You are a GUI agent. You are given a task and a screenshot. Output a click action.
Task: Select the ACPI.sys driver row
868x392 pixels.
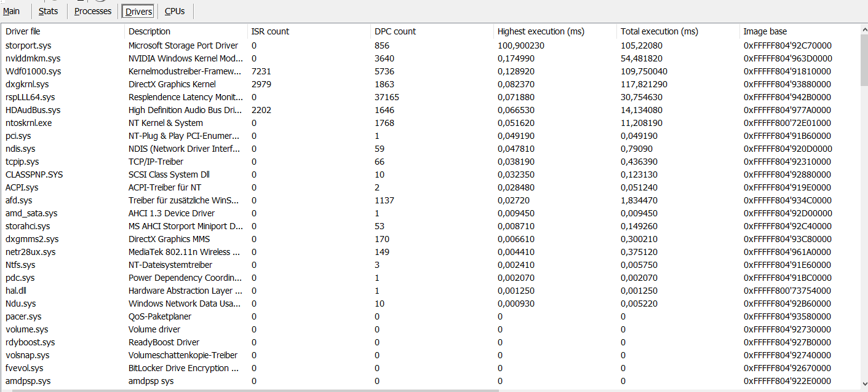click(431, 187)
